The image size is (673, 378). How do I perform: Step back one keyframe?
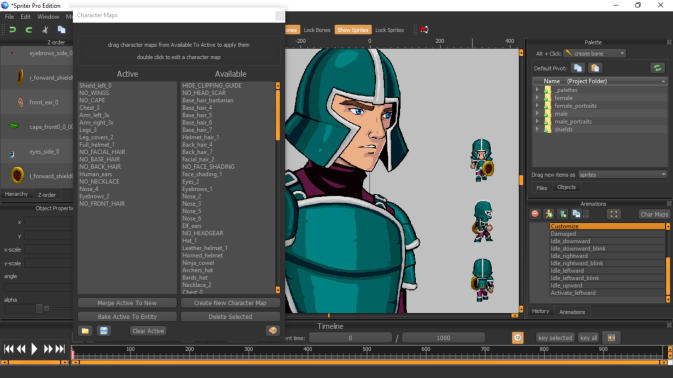21,349
